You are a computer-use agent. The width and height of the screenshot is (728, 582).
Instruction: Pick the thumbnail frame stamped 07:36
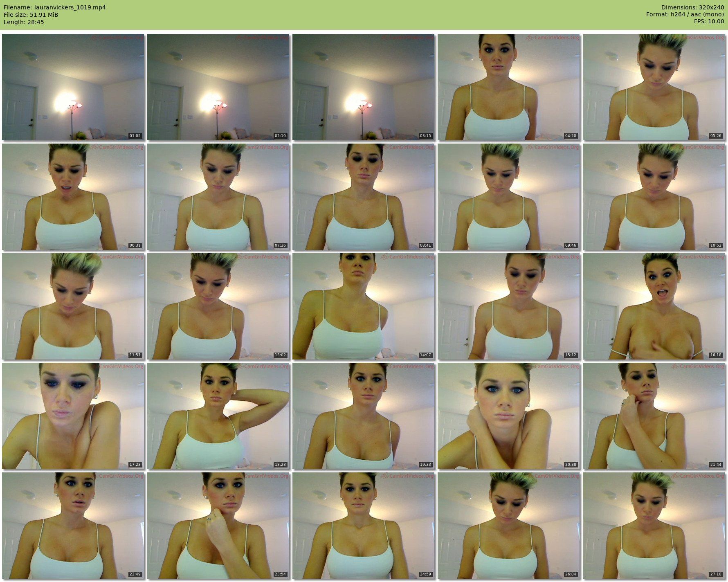click(x=218, y=197)
